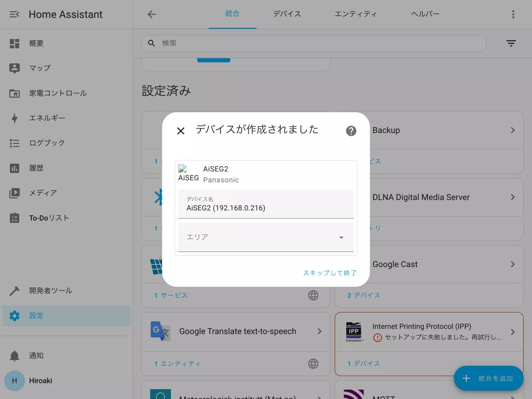Click the Google Cast title

click(x=395, y=264)
